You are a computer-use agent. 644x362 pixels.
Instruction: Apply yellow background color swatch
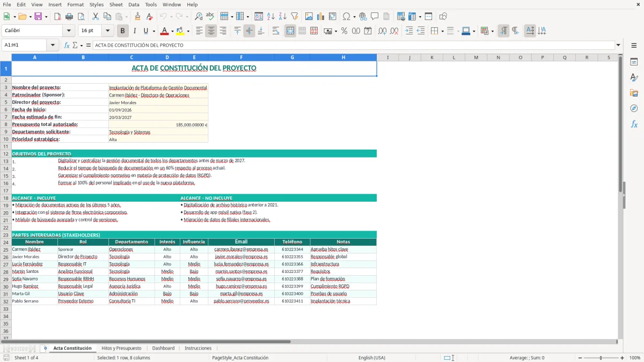180,31
